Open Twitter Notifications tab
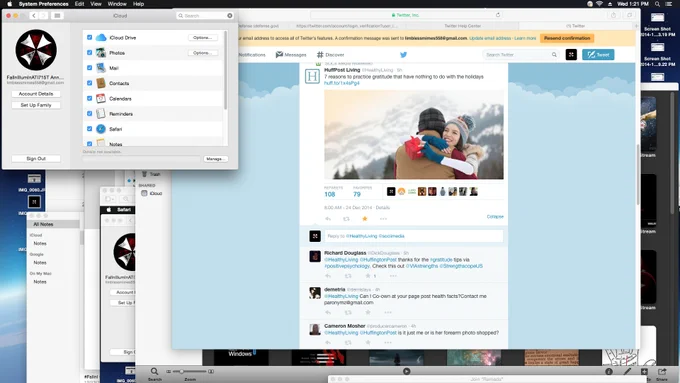 [252, 55]
